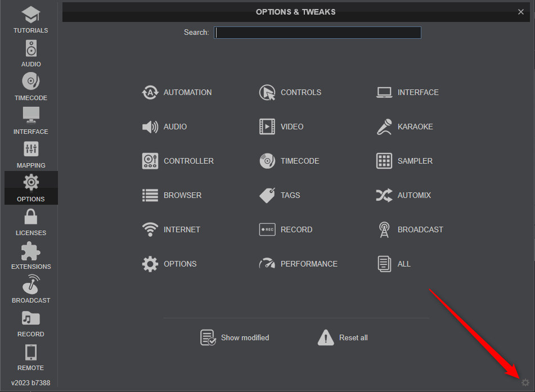Open the Remote phone tab
The height and width of the screenshot is (392, 535).
click(x=31, y=357)
